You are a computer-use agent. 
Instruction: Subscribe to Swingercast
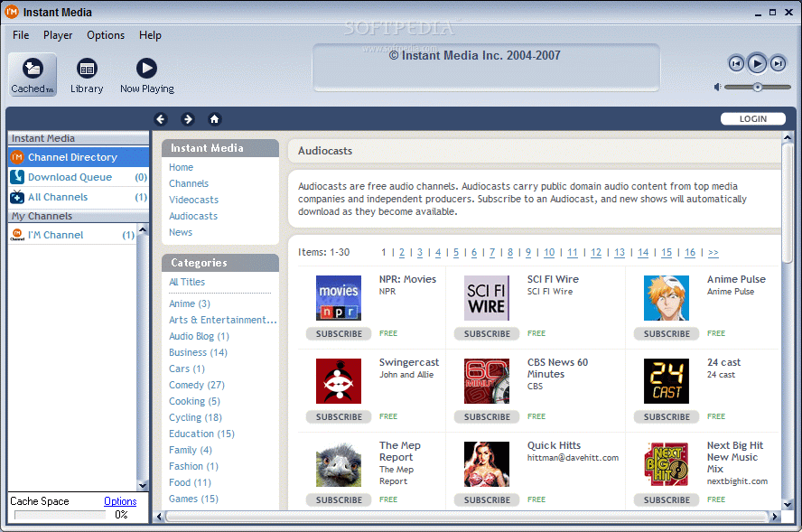click(339, 417)
